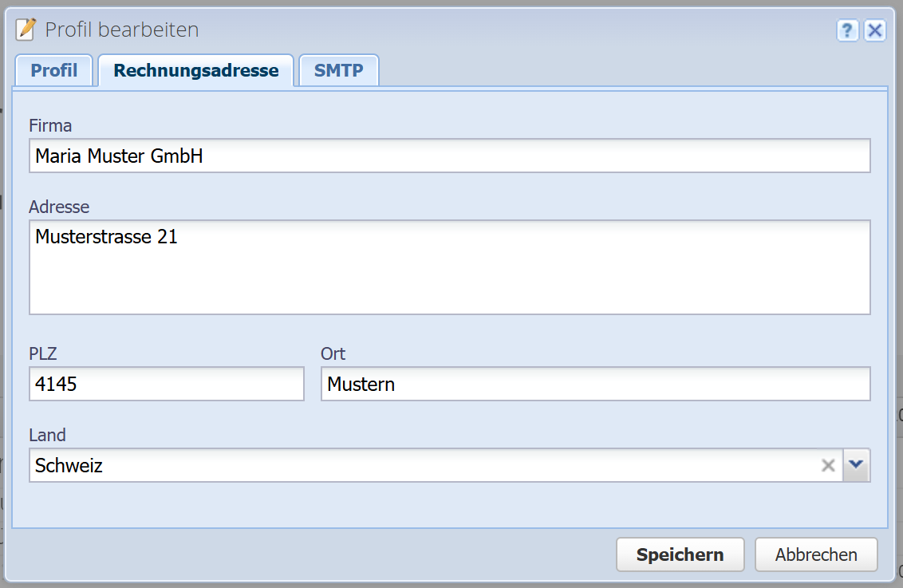Click into the Land combo box showing Schweiz

click(423, 465)
